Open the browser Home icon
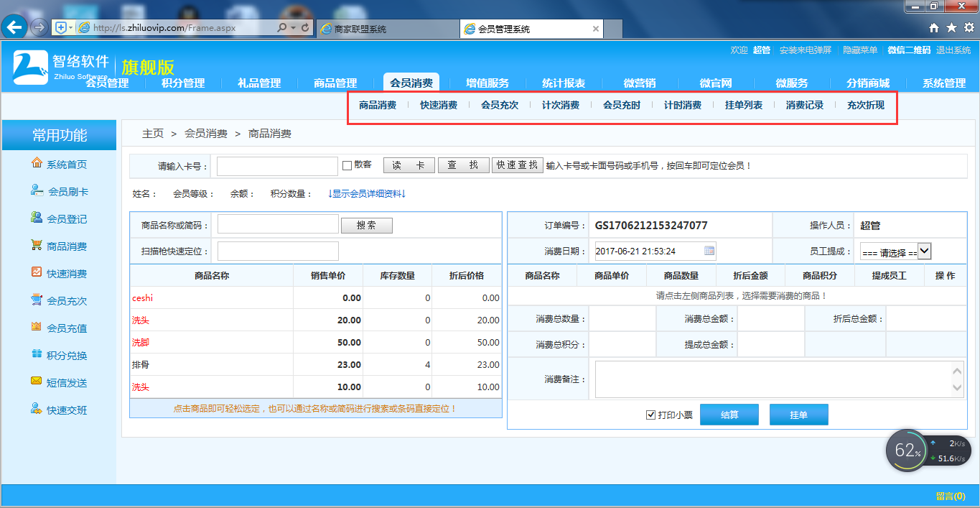Viewport: 980px width, 508px height. click(x=934, y=27)
